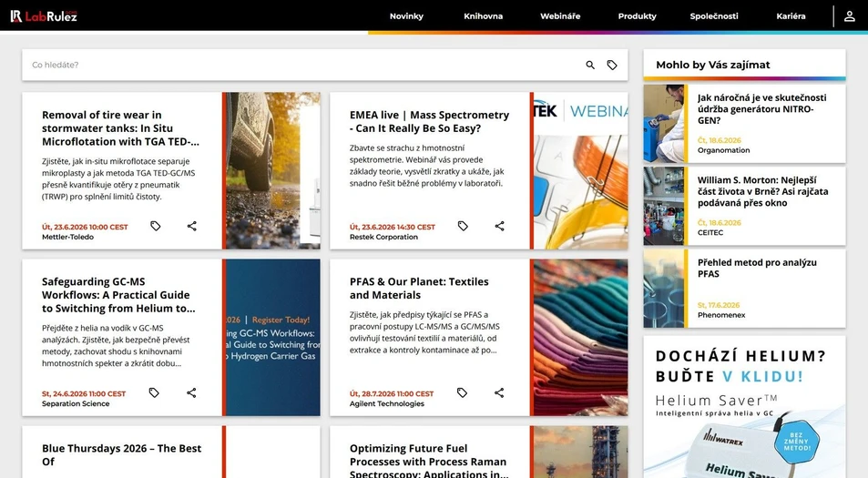Click 'CEITEC' source label
This screenshot has width=868, height=478.
[x=710, y=232]
